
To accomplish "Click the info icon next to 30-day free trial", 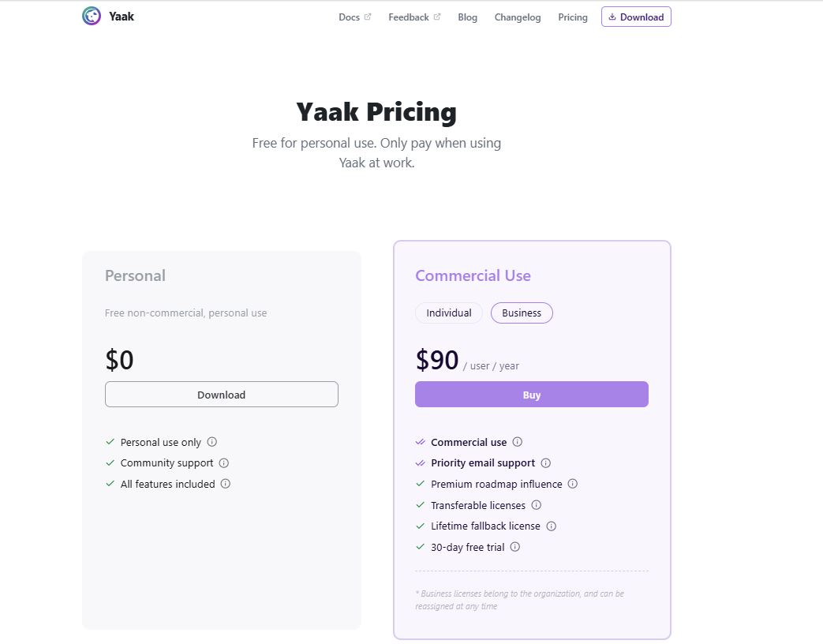I will 514,547.
